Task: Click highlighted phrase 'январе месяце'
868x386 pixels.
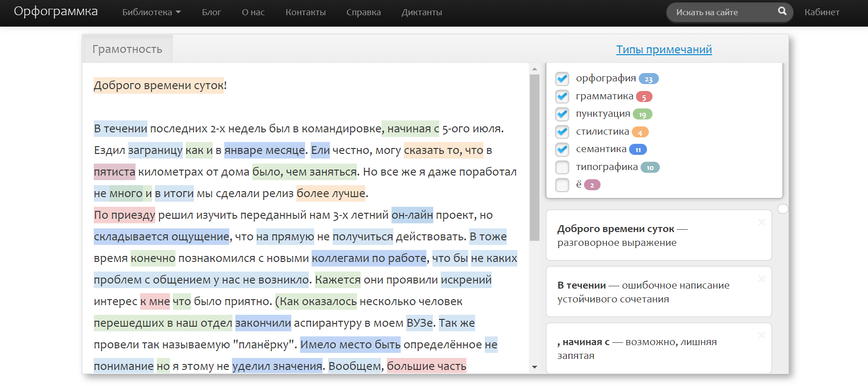Action: pos(265,150)
